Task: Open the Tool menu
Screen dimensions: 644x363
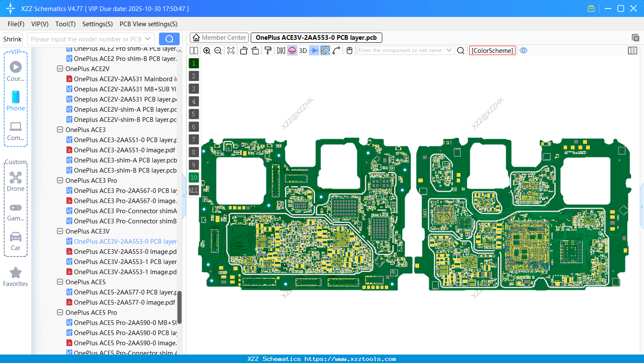Action: click(65, 24)
